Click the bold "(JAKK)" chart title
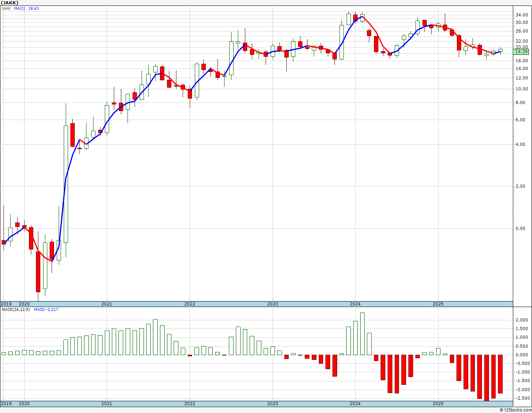The height and width of the screenshot is (413, 532). (x=9, y=3)
